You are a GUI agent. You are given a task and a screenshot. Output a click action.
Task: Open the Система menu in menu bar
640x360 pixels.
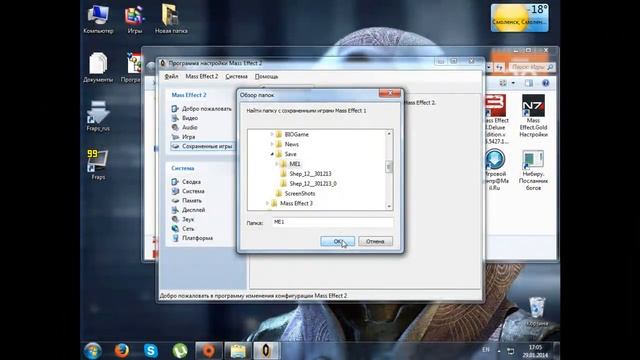click(x=236, y=76)
